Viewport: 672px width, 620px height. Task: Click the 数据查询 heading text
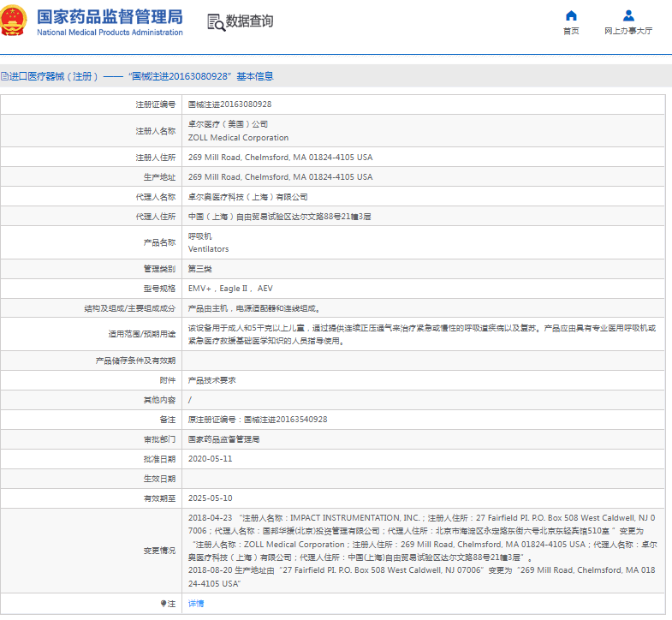(x=249, y=21)
